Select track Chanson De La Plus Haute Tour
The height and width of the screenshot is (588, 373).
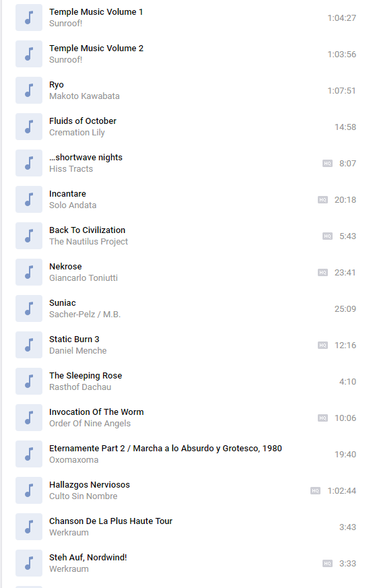pyautogui.click(x=110, y=521)
